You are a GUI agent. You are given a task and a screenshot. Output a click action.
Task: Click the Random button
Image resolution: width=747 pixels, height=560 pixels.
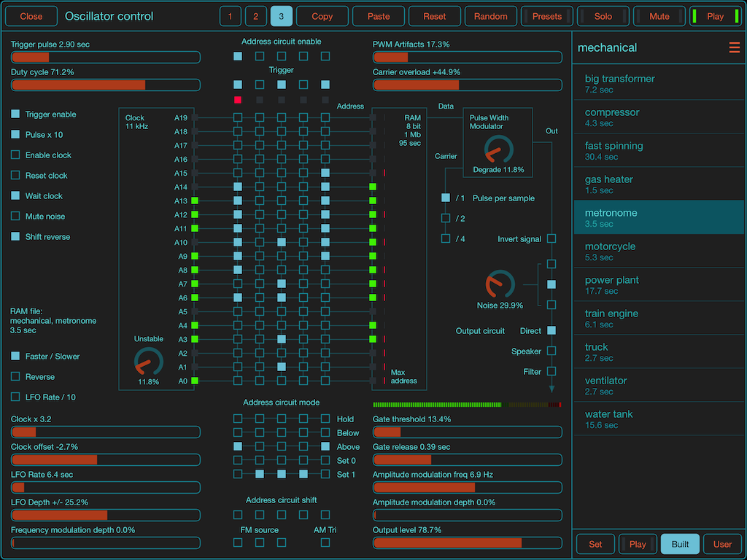click(490, 15)
